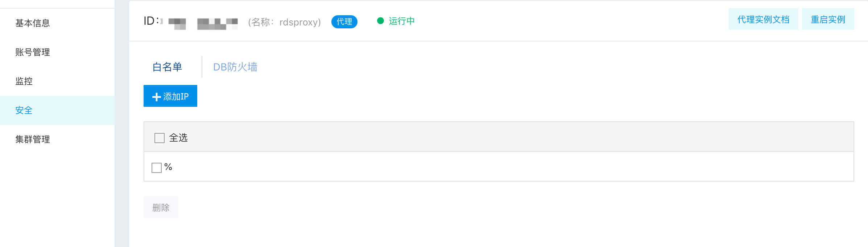
Task: Select the 安全 security menu item
Action: click(57, 110)
